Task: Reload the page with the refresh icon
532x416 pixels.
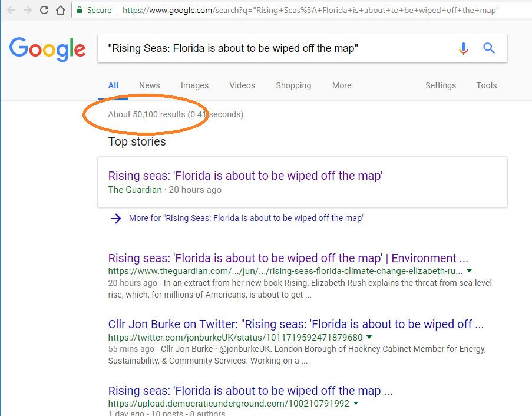Action: (44, 10)
